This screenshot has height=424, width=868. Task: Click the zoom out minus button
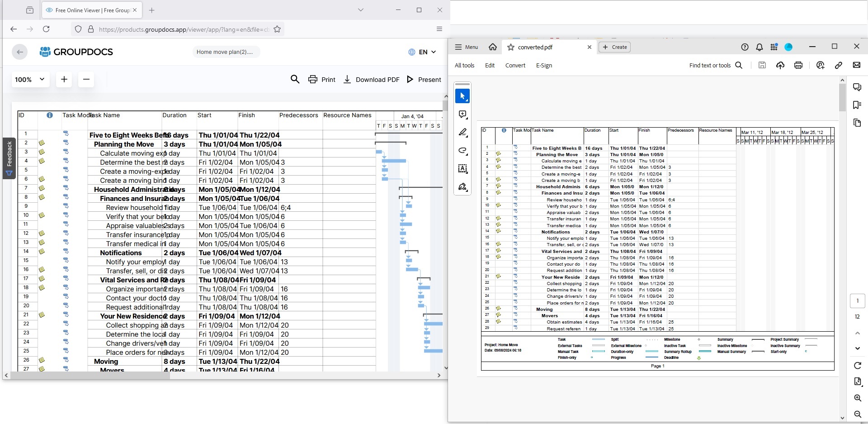(86, 80)
